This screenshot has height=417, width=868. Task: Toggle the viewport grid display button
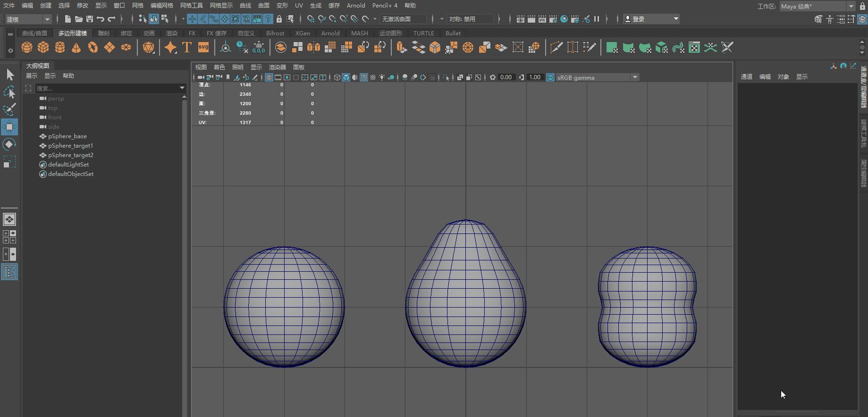tap(269, 77)
